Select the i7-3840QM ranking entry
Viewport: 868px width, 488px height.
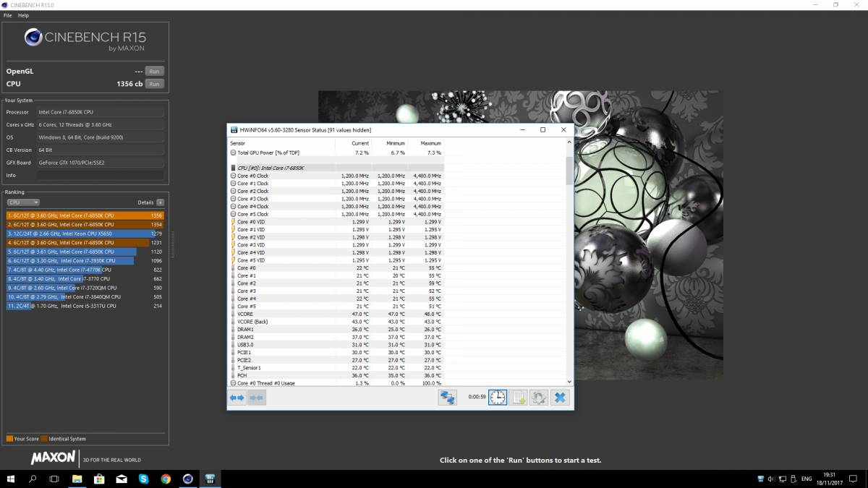[85, 296]
